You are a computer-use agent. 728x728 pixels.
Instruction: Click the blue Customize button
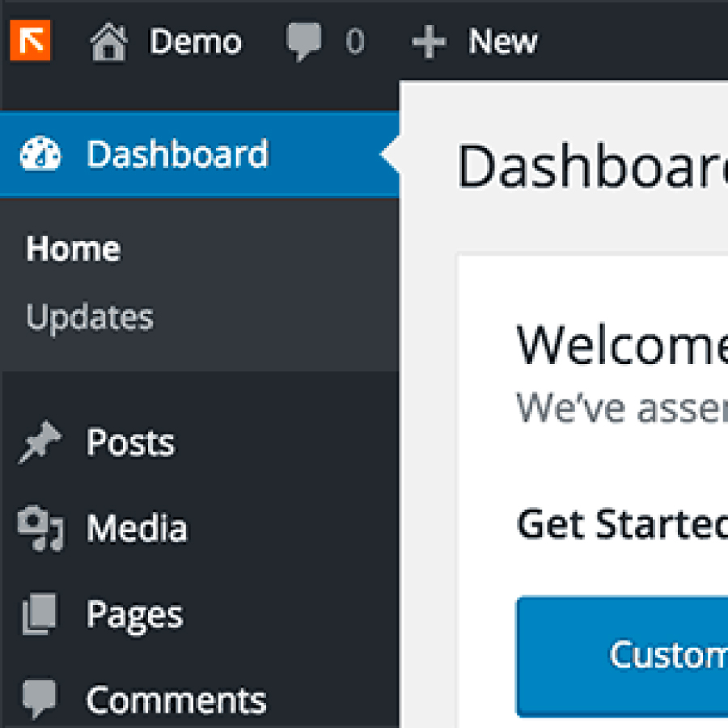point(622,657)
